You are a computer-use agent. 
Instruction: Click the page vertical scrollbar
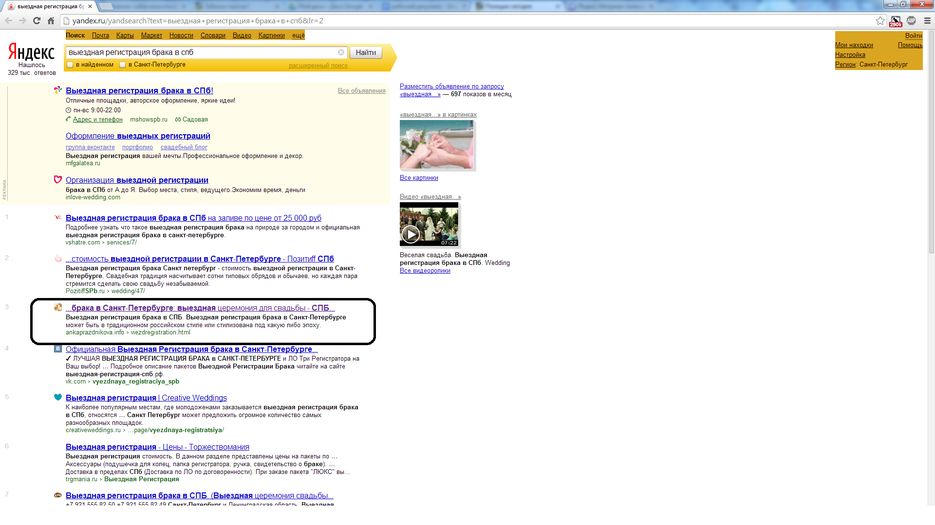931,140
